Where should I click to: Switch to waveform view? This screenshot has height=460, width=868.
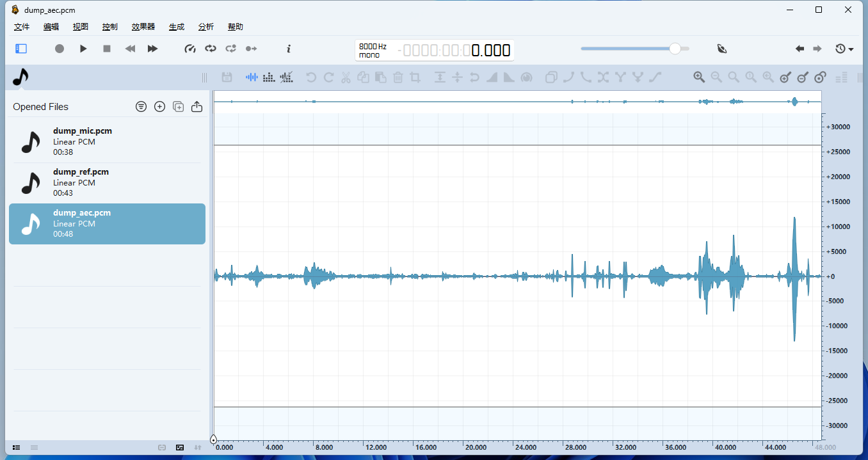252,77
